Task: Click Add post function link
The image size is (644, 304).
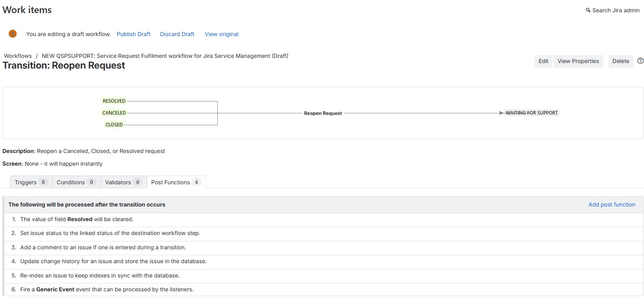Action: click(x=612, y=205)
